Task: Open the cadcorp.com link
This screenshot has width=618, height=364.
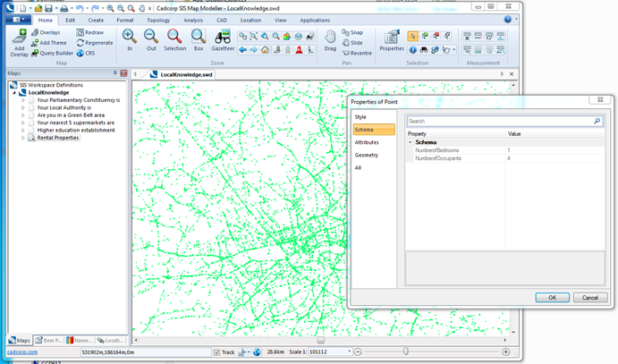Action: [x=22, y=351]
